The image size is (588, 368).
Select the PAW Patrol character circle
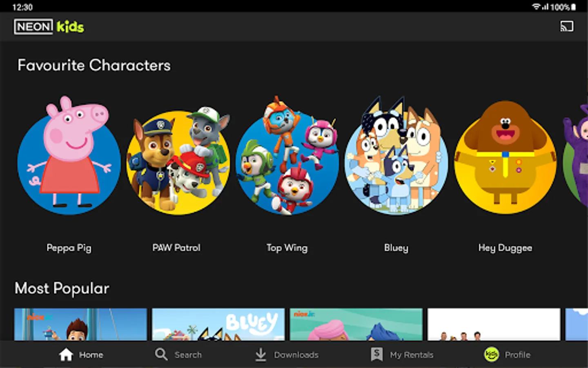pyautogui.click(x=178, y=160)
